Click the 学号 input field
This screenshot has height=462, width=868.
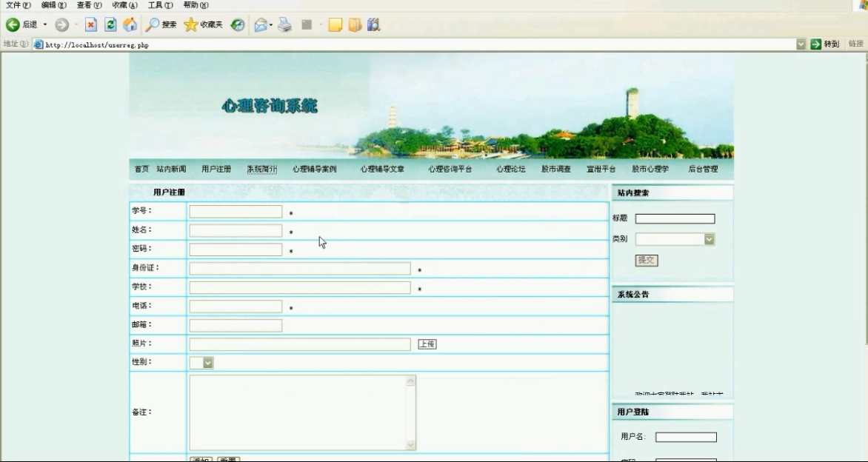236,211
